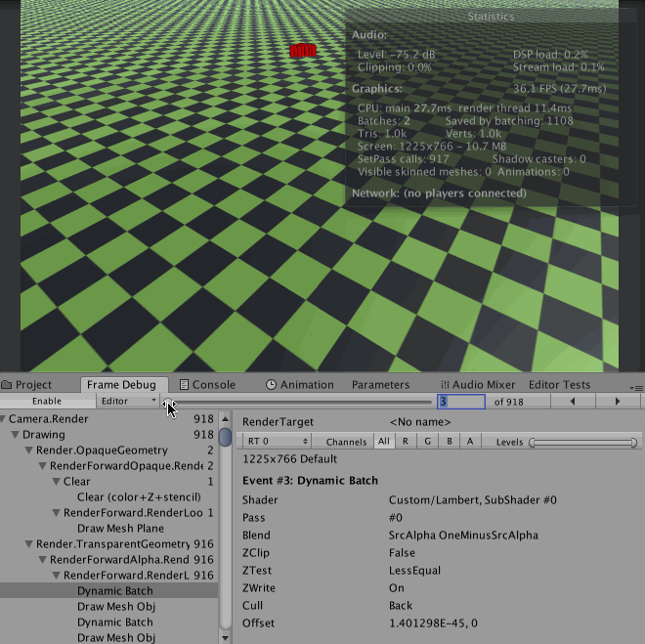This screenshot has height=644, width=645.
Task: Collapse RenderForwardOpaque.Render node
Action: click(x=43, y=466)
